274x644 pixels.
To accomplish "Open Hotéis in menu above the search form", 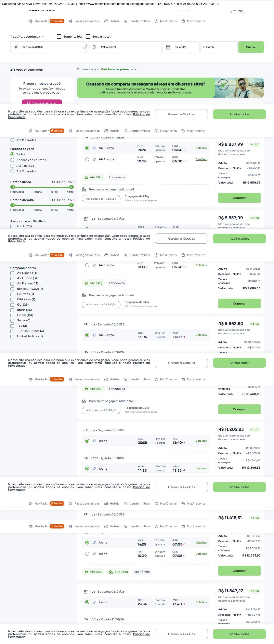I will (x=112, y=21).
